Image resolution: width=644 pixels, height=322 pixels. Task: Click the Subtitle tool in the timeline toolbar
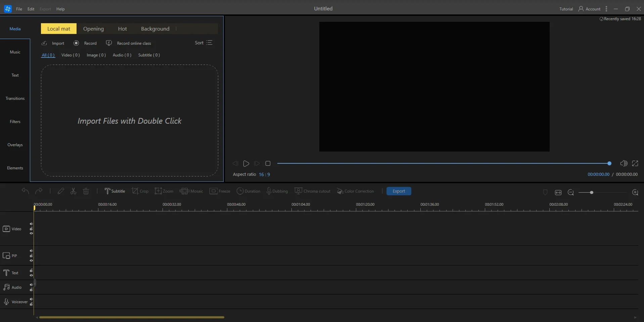tap(114, 191)
